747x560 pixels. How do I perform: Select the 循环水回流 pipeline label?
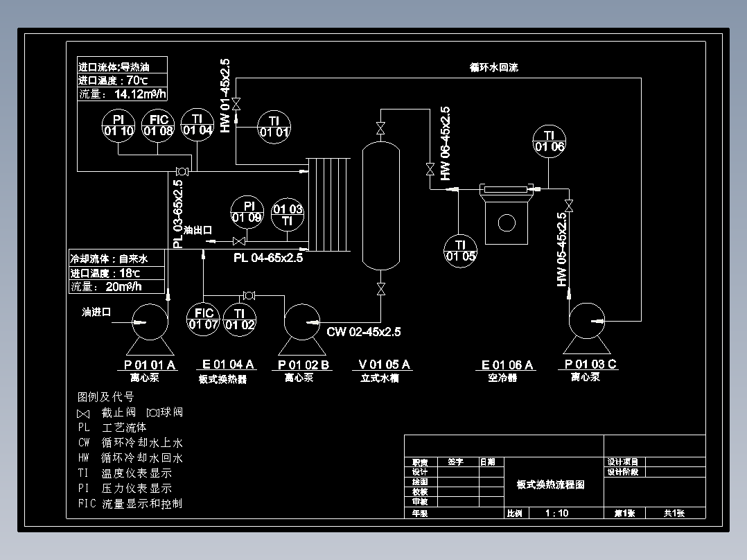pos(493,67)
